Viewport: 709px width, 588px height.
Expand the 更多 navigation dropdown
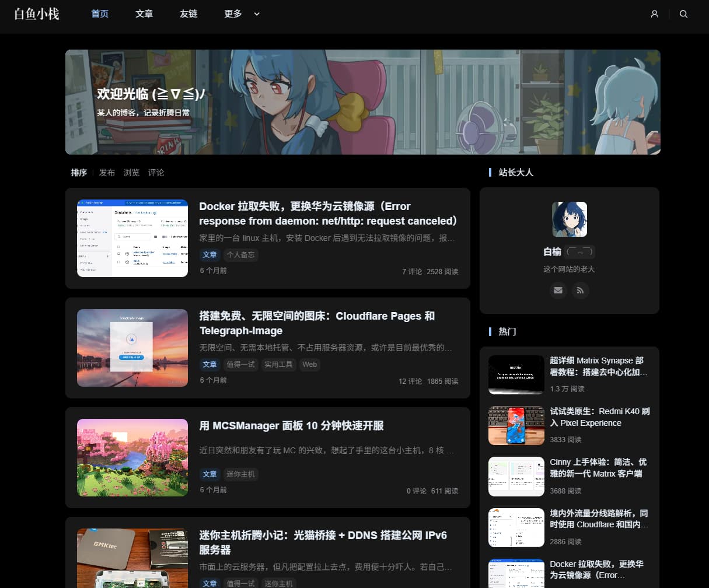[235, 14]
